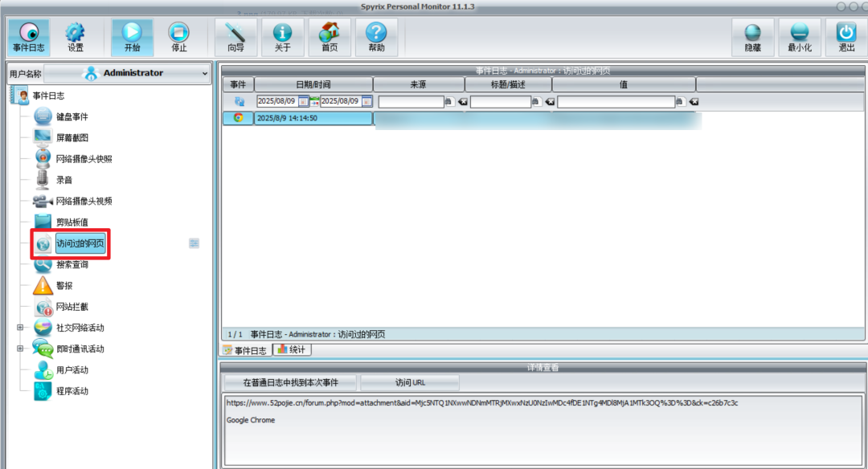The height and width of the screenshot is (469, 868).
Task: Select 键盘事件 keyboard events item
Action: pos(72,116)
